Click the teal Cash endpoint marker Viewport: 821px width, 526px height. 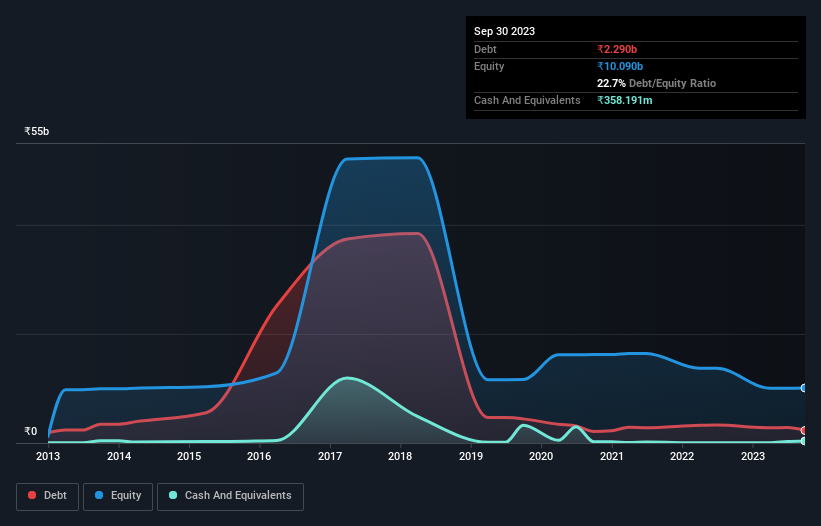(804, 441)
